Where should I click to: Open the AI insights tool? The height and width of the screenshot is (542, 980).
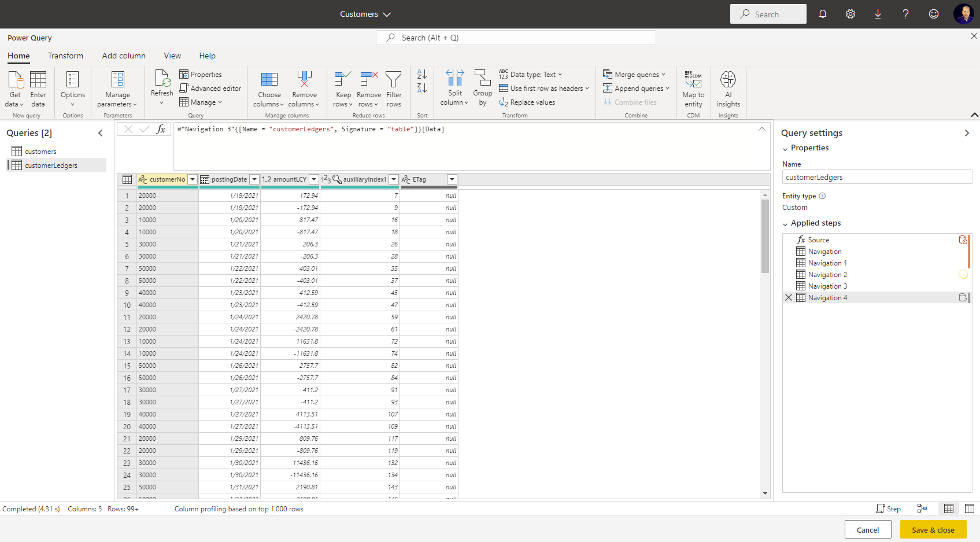click(x=728, y=80)
